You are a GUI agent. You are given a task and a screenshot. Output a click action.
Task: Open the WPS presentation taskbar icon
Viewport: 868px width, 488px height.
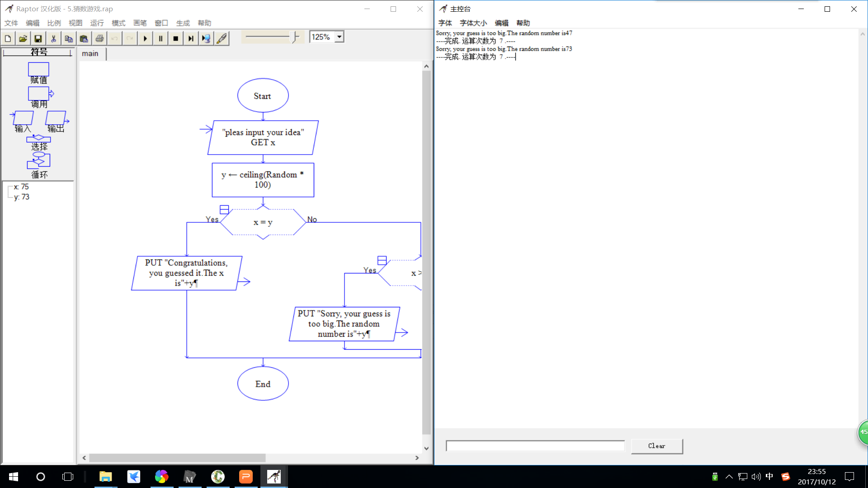tap(246, 477)
